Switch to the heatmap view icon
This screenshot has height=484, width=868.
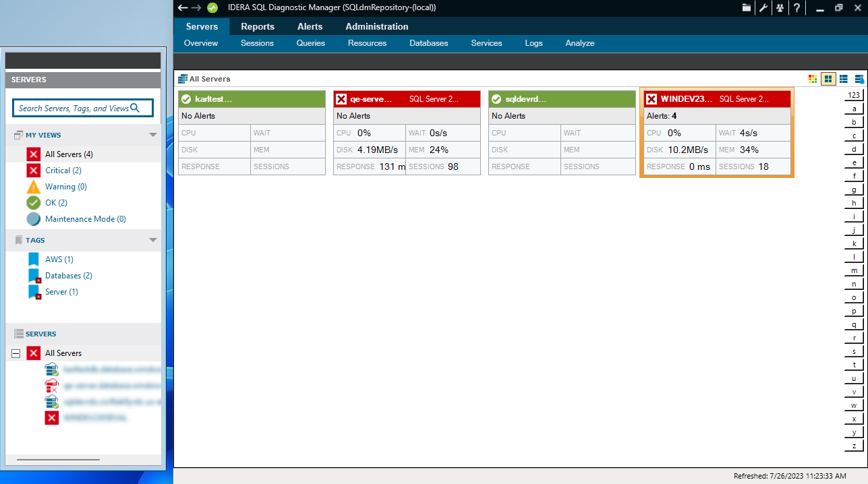pos(813,79)
